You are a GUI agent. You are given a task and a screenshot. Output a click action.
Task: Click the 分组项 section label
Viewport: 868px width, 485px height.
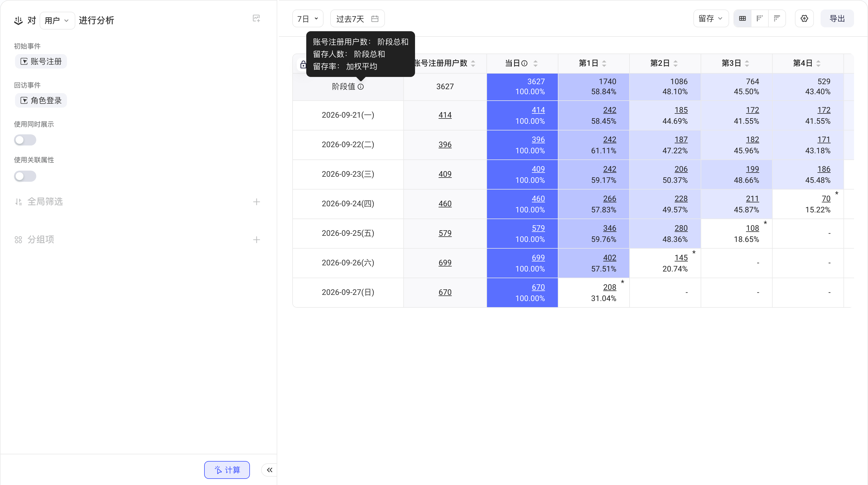point(41,239)
